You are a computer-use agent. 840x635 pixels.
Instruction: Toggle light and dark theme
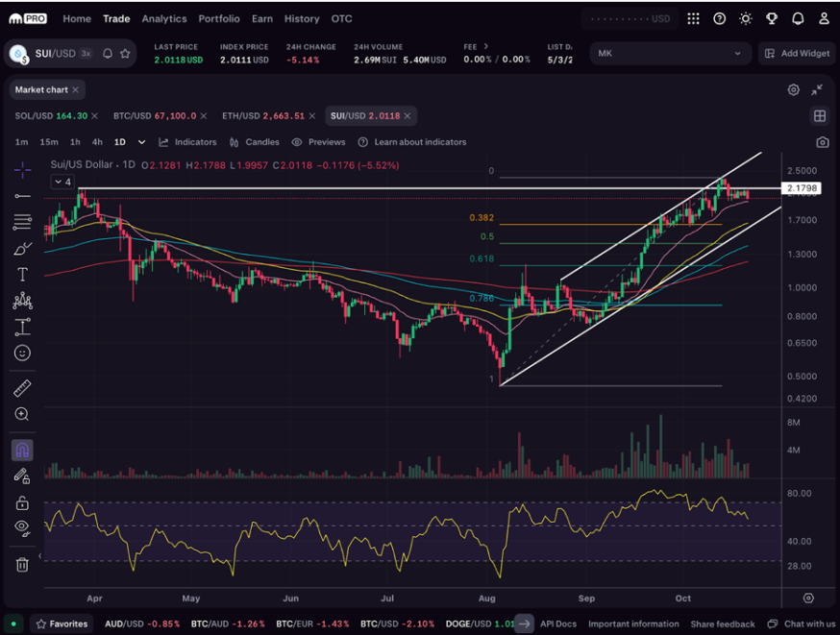(x=746, y=18)
